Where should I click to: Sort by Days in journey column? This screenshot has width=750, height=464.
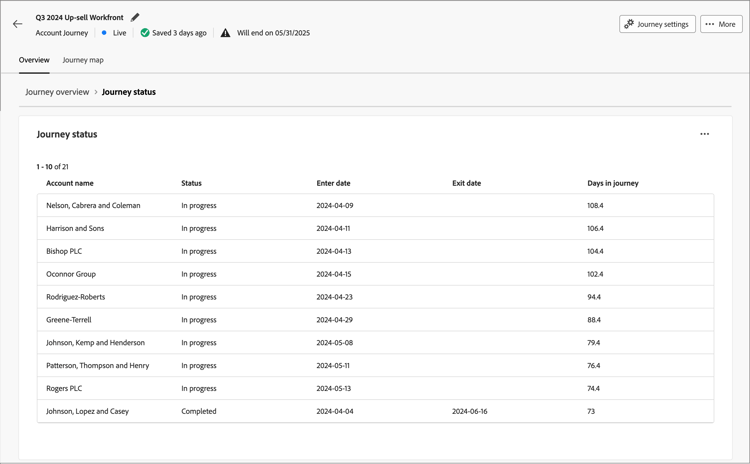[612, 183]
